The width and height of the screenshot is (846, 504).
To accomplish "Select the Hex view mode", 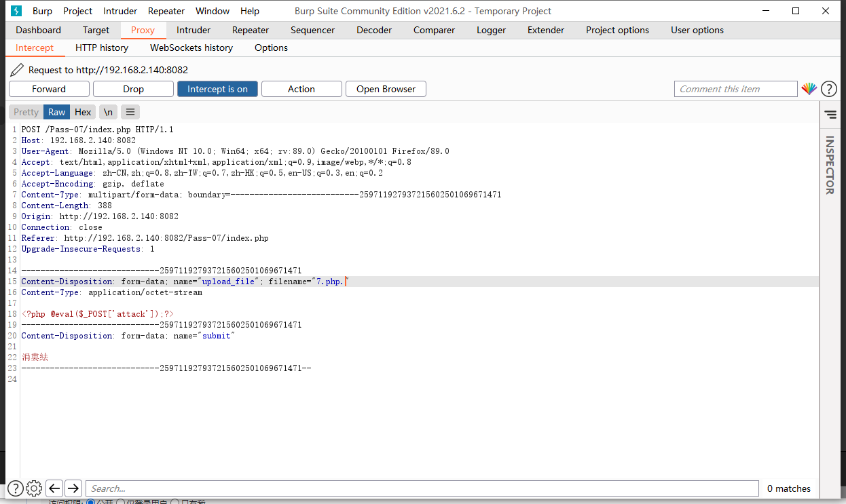I will 83,112.
